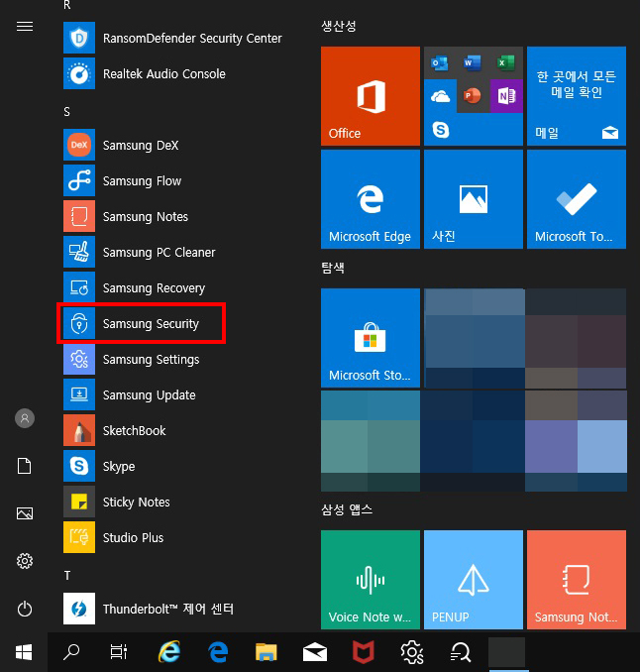Click the 생산성 group header
Image resolution: width=640 pixels, height=672 pixels.
339,26
